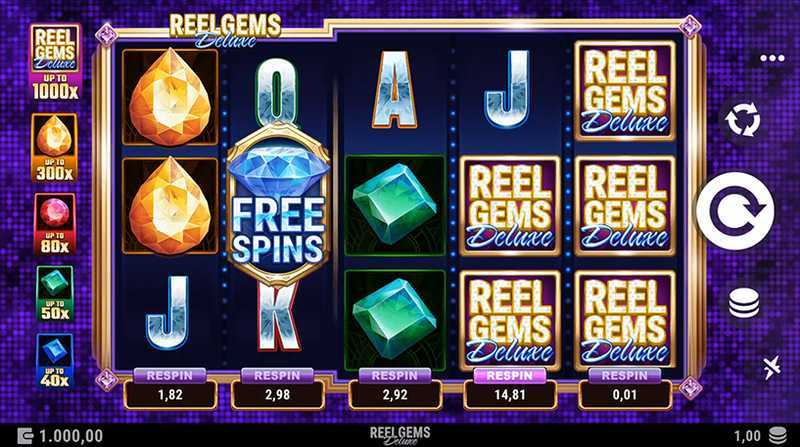Click the orange gem 300x paytable icon

pos(54,147)
